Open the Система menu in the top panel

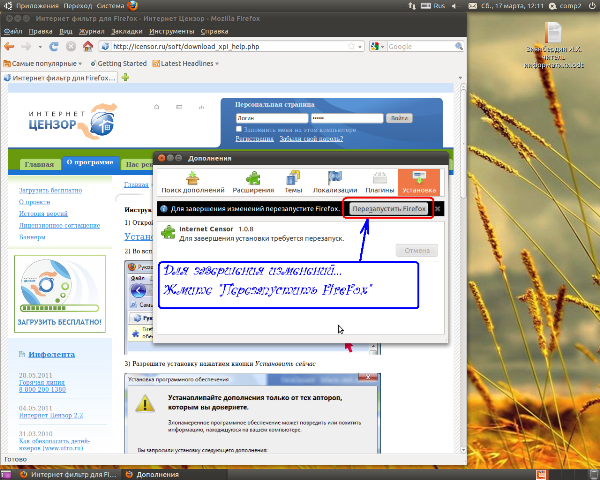111,6
